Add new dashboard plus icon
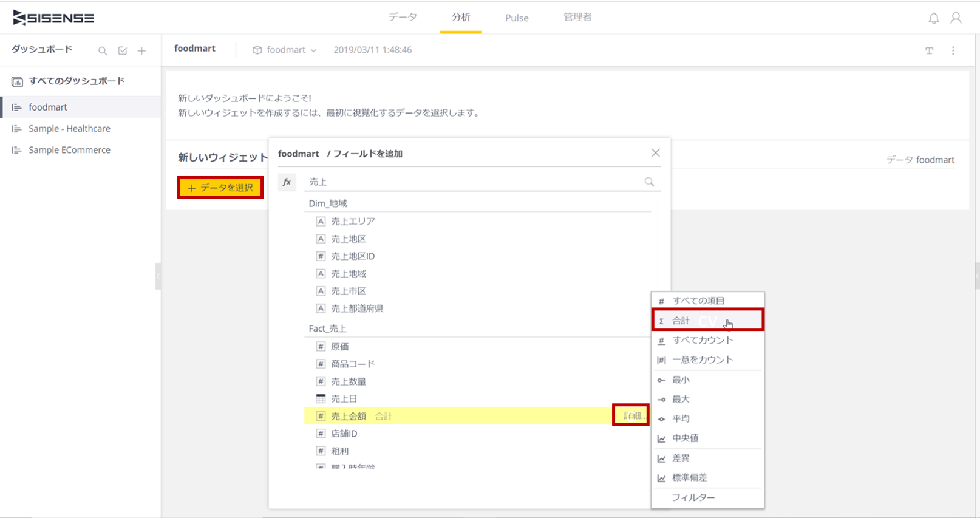 pyautogui.click(x=141, y=51)
